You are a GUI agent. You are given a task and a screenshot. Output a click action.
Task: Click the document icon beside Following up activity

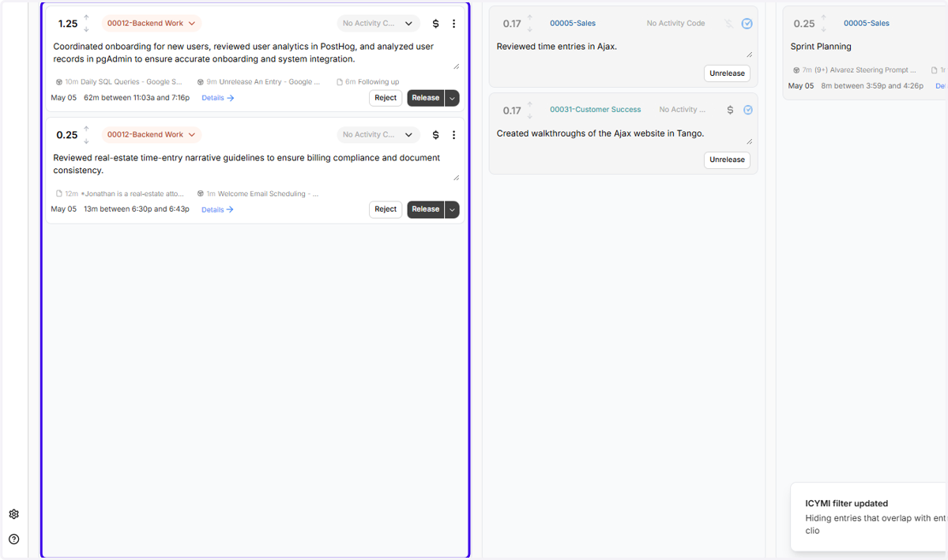(340, 82)
